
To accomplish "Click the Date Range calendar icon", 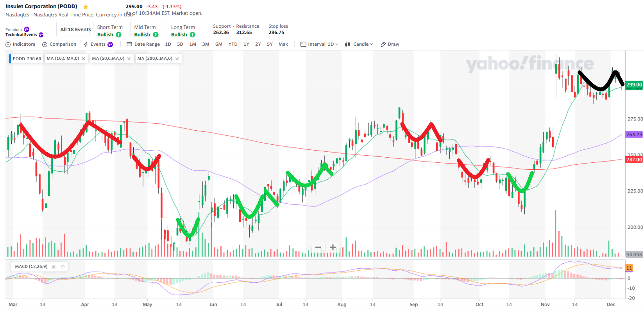I will (x=129, y=44).
